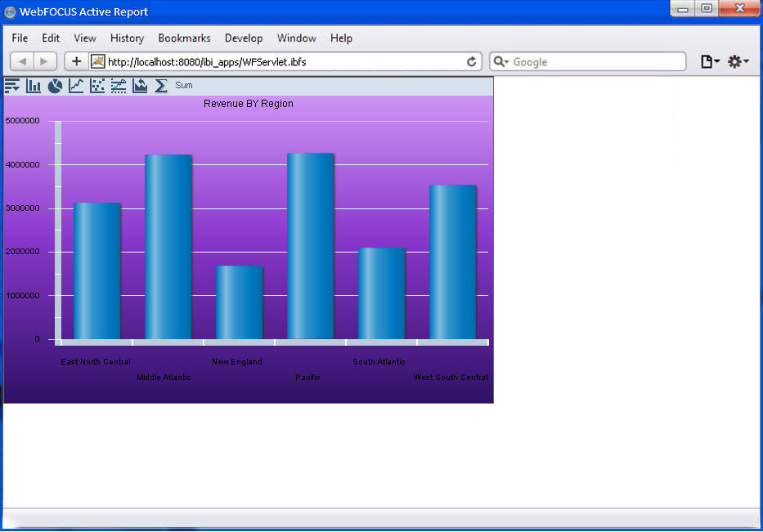Switch to column bar chart type

pyautogui.click(x=34, y=86)
